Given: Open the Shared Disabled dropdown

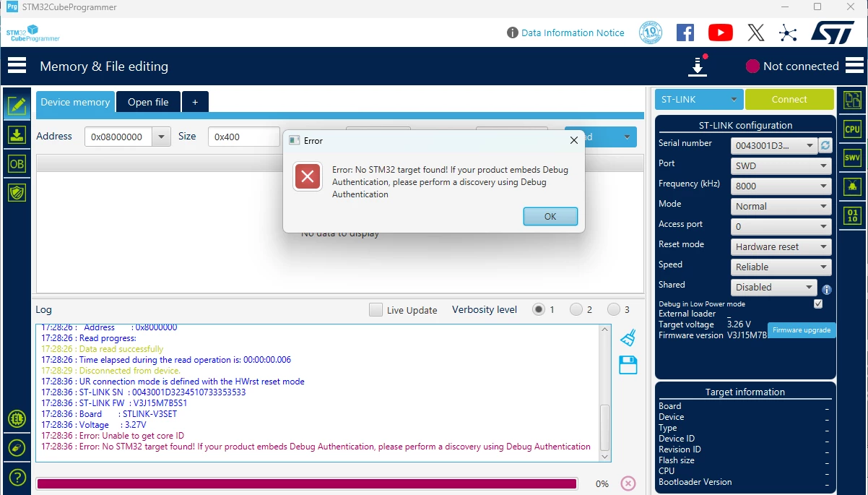Looking at the screenshot, I should [x=773, y=287].
